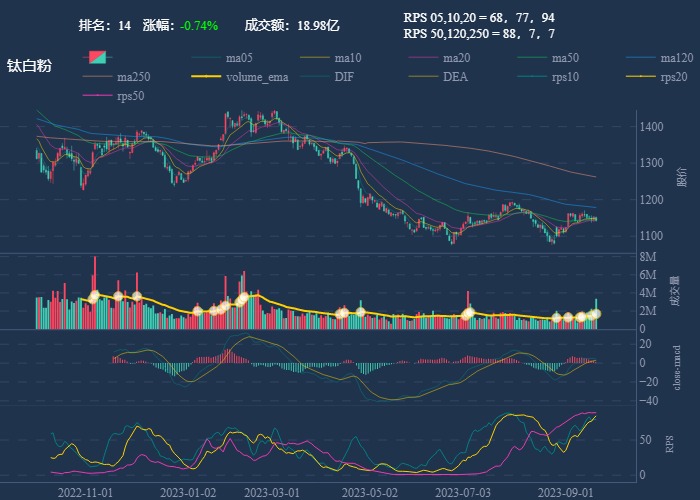Click the ma250 legend line marker
Image resolution: width=700 pixels, height=500 pixels.
tap(97, 77)
